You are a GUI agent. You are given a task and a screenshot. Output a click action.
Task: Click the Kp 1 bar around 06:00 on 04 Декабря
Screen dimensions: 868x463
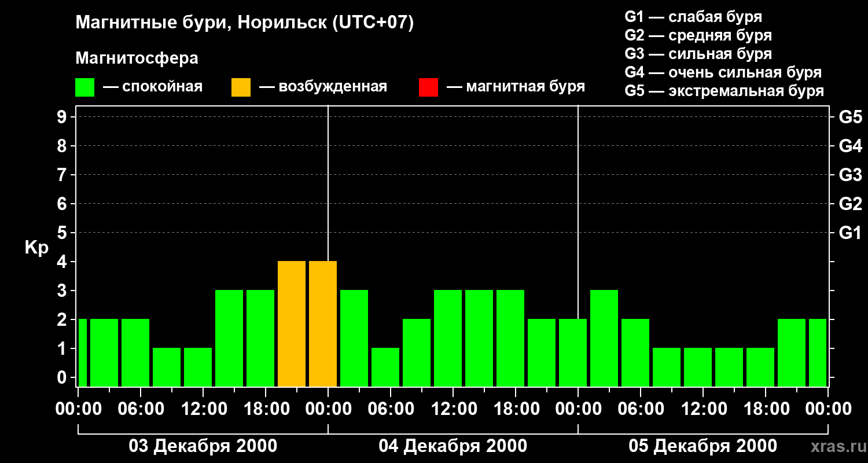(x=385, y=367)
